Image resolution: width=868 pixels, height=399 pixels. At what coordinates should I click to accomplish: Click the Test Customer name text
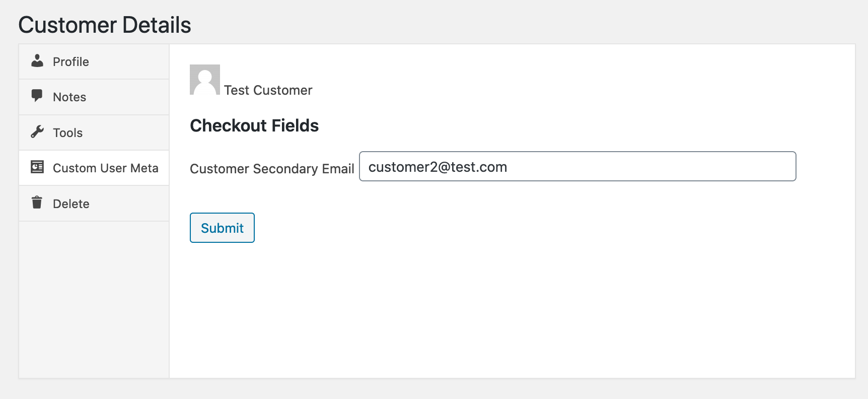pos(268,90)
